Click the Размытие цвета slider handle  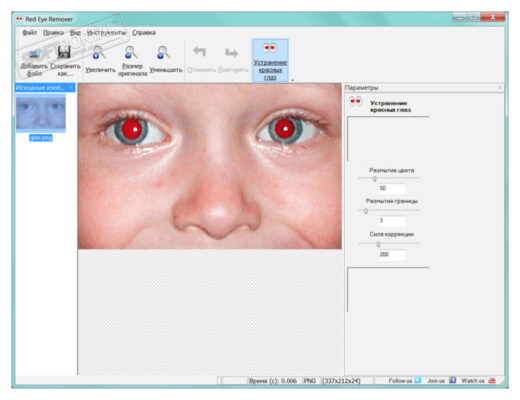(374, 179)
